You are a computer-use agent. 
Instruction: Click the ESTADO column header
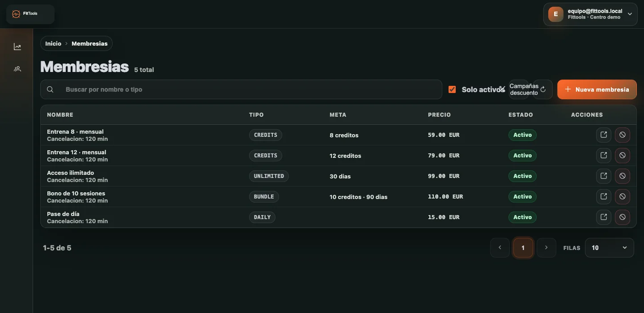pyautogui.click(x=521, y=115)
